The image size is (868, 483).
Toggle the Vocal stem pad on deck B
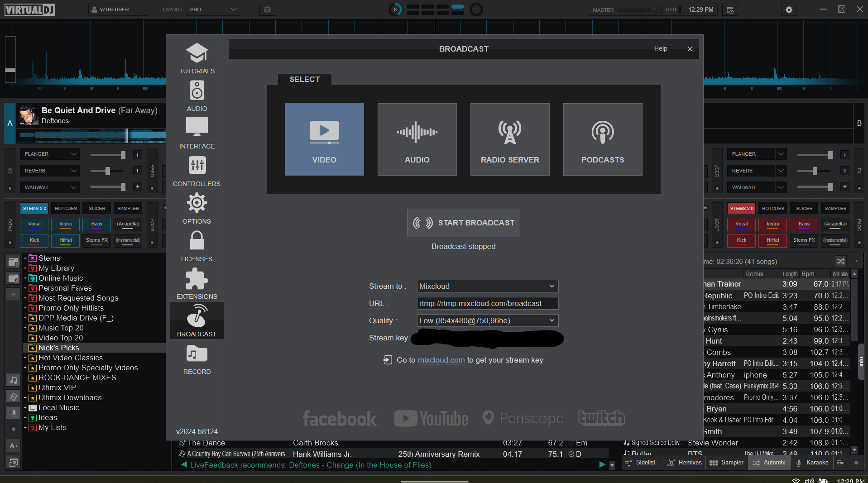pyautogui.click(x=742, y=224)
